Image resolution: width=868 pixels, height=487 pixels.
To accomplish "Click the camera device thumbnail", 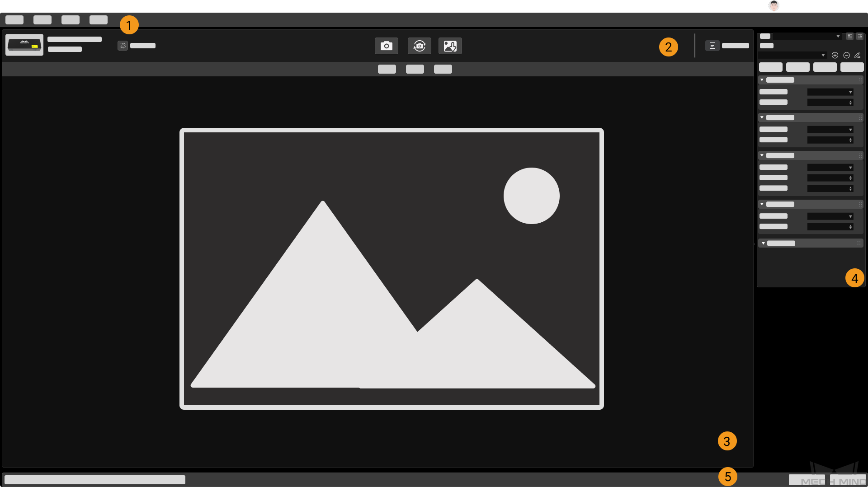I will tap(24, 45).
